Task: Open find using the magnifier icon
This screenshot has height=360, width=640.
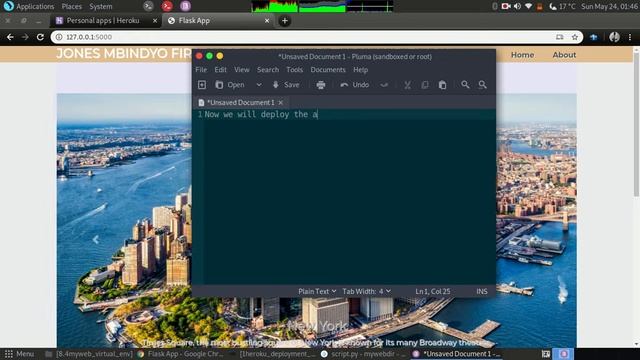Action: pos(465,84)
